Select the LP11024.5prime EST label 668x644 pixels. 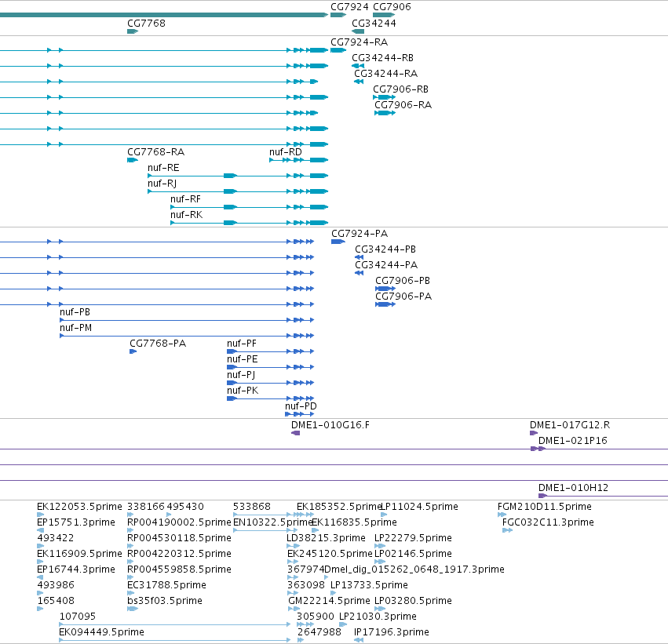pos(420,507)
